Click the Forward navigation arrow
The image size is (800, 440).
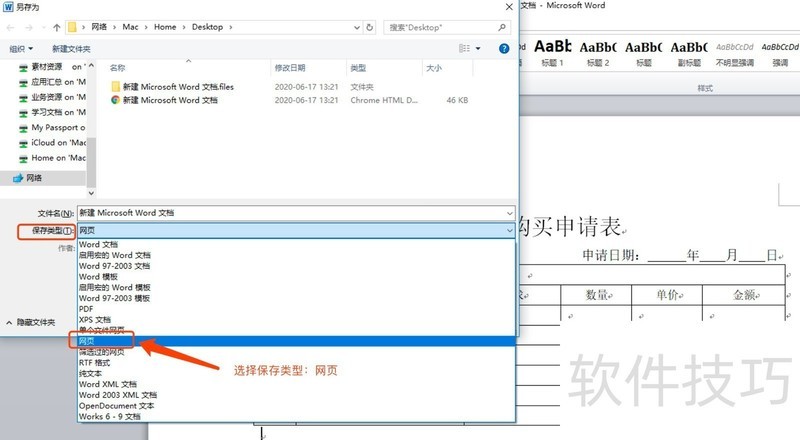tap(29, 28)
